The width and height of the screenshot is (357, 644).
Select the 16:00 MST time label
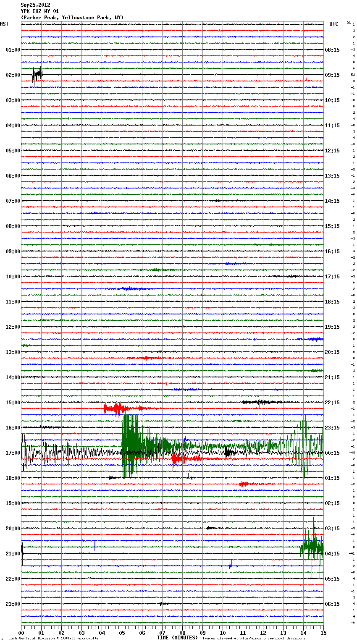[x=13, y=428]
